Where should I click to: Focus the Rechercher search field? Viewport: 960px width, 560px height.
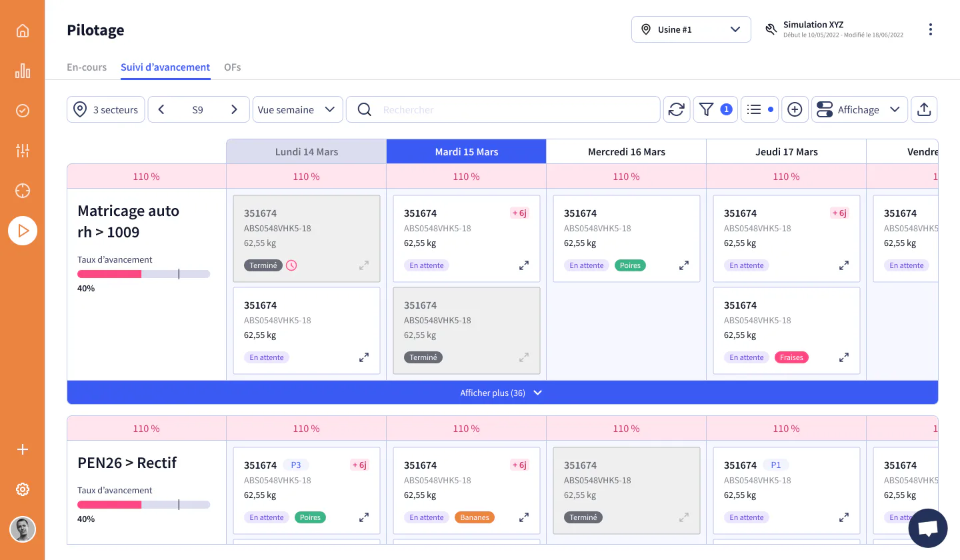[503, 109]
